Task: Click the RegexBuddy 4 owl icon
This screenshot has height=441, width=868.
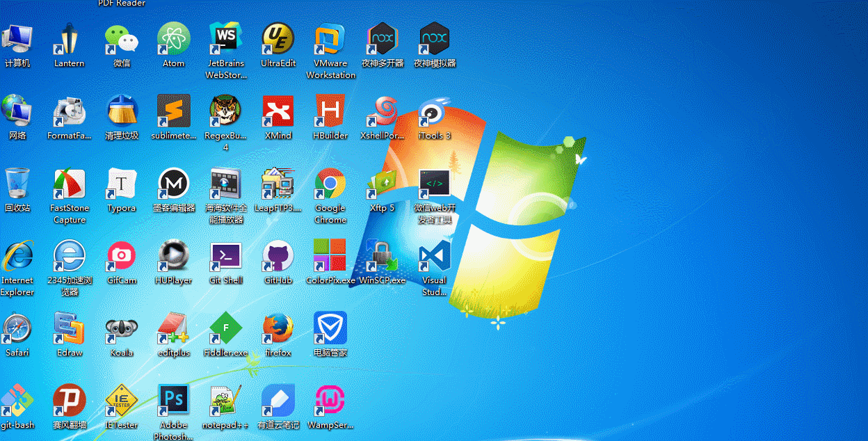Action: coord(226,111)
